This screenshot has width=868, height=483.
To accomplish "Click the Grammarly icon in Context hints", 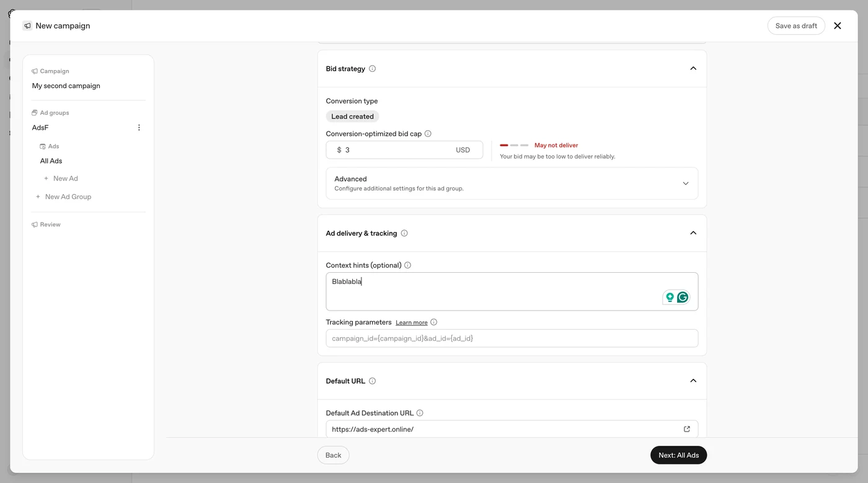I will pyautogui.click(x=683, y=298).
